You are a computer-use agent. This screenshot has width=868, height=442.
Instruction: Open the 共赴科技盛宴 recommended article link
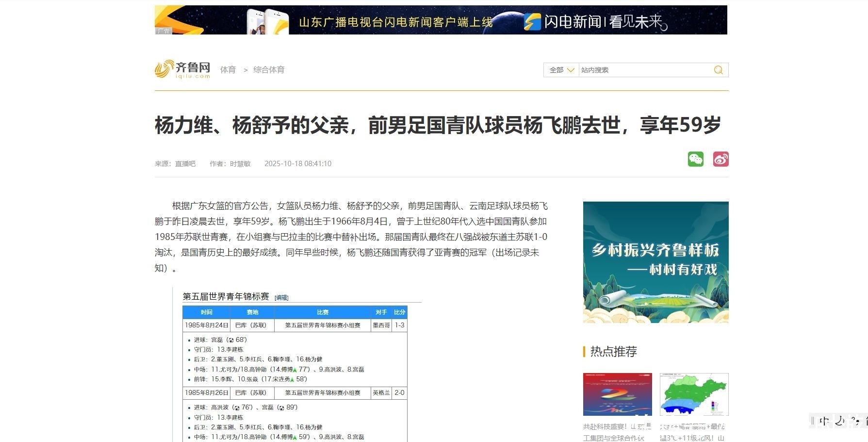(x=617, y=432)
